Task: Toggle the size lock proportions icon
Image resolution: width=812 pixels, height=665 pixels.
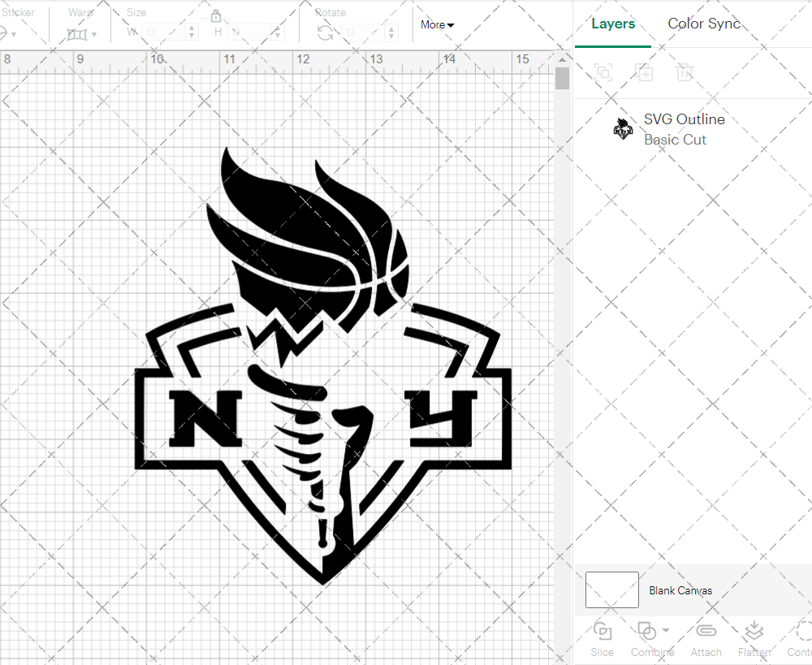Action: pos(216,15)
